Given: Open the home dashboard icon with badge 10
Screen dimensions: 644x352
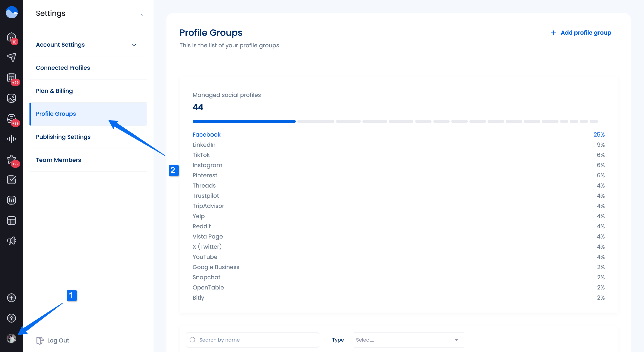Looking at the screenshot, I should pyautogui.click(x=12, y=37).
